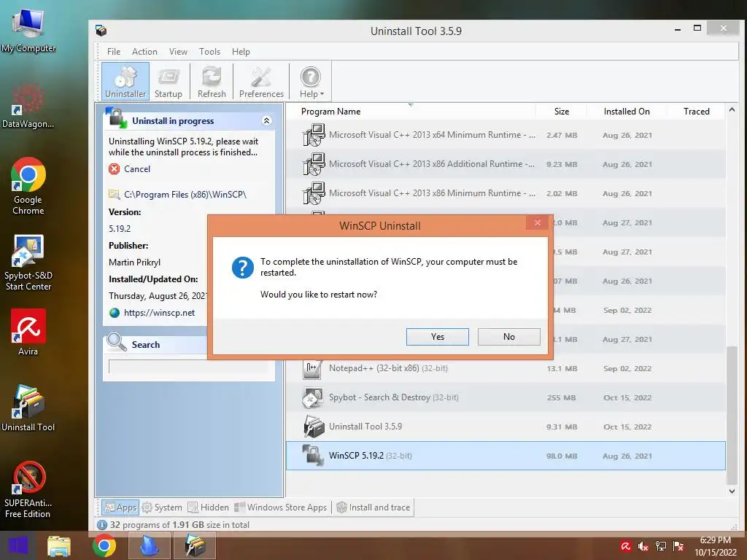
Task: Select Visual C++ 2013 x64 Minimum Runtime row
Action: [506, 135]
